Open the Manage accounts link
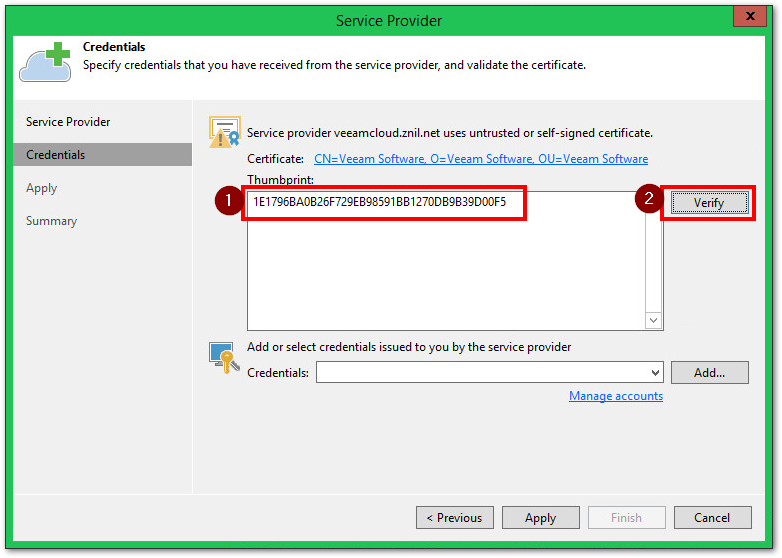The image size is (782, 558). pos(616,396)
